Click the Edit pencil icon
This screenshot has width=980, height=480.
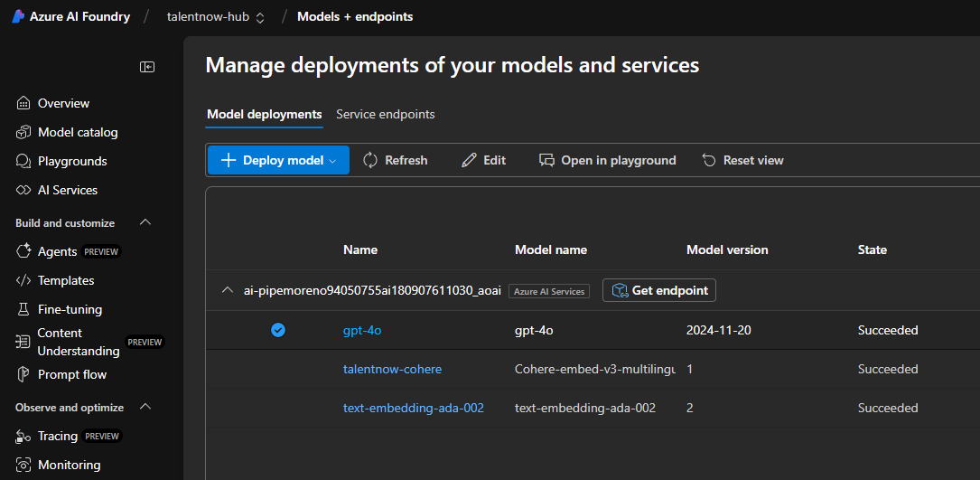click(468, 160)
